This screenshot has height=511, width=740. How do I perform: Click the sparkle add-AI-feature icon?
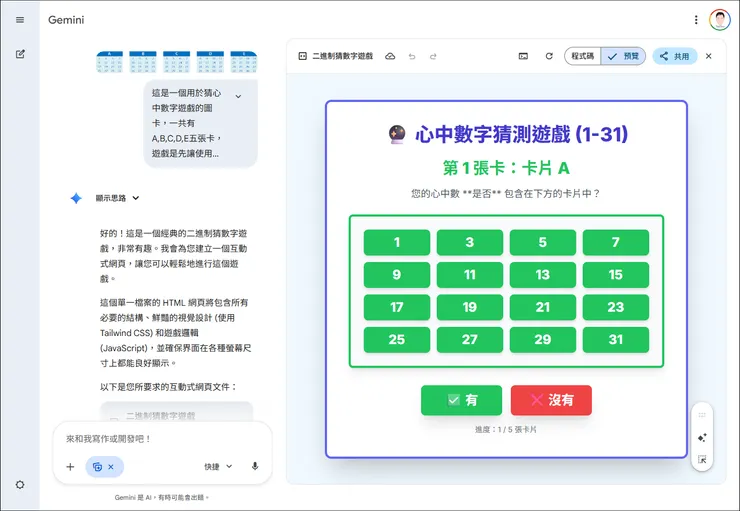pyautogui.click(x=702, y=437)
